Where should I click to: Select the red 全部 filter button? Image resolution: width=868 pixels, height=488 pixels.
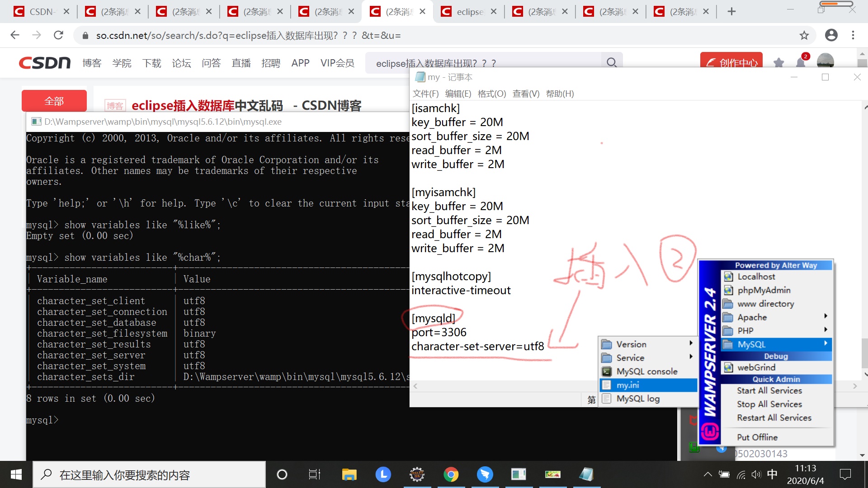coord(54,101)
